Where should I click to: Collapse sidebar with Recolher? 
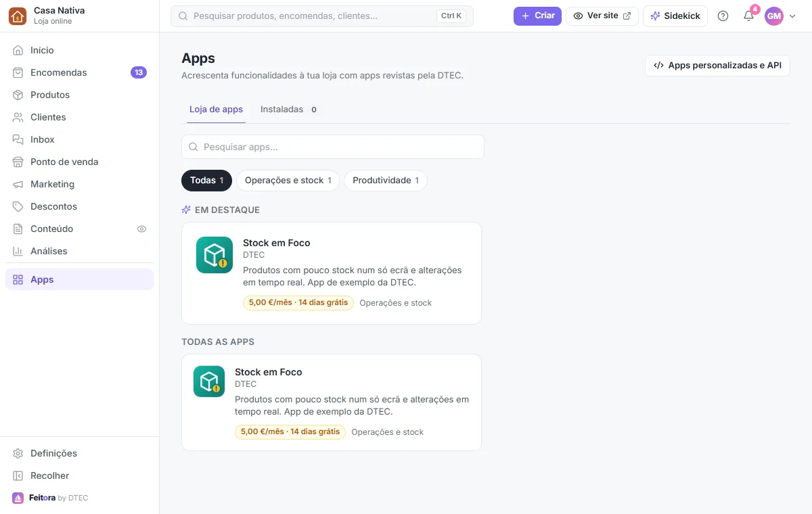tap(79, 475)
